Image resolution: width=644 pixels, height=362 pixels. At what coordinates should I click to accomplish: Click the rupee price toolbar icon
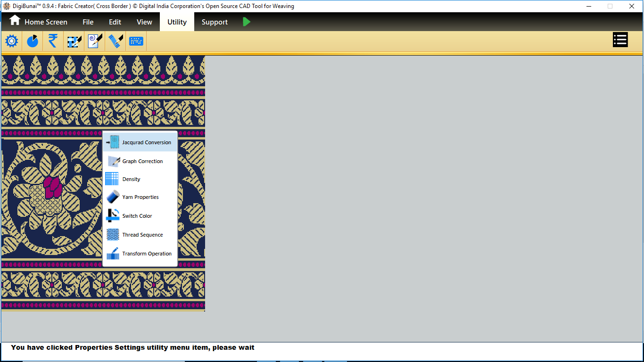click(x=53, y=41)
